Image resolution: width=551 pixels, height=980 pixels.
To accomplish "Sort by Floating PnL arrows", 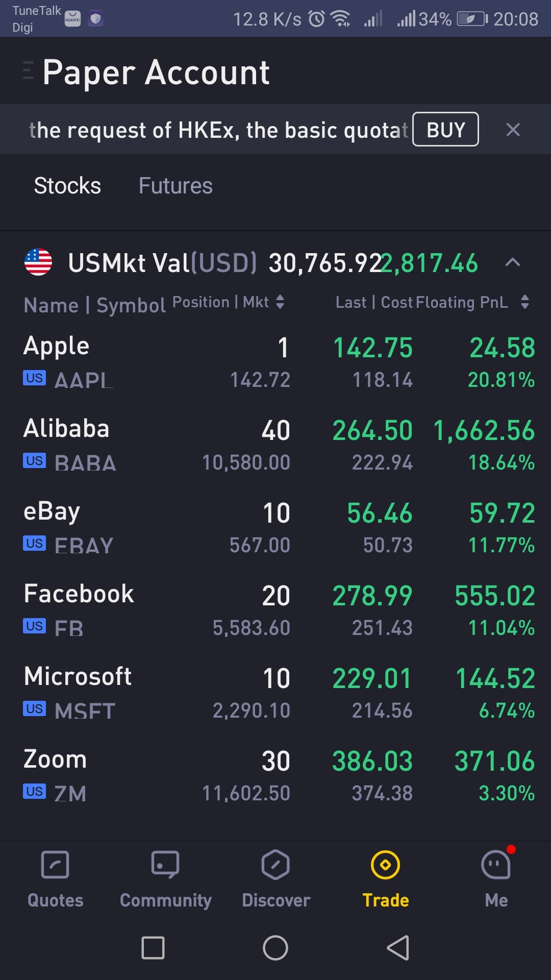I will click(x=525, y=302).
